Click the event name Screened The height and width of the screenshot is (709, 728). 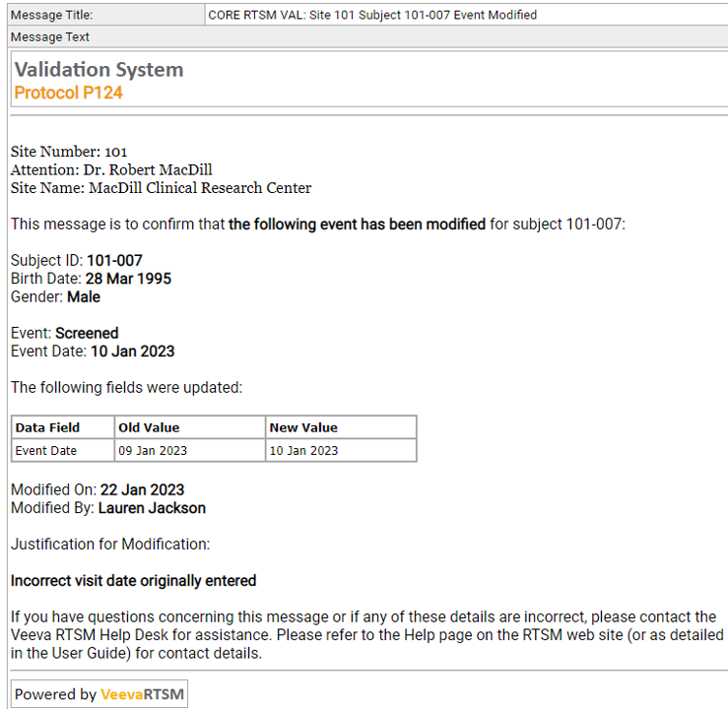click(x=87, y=334)
